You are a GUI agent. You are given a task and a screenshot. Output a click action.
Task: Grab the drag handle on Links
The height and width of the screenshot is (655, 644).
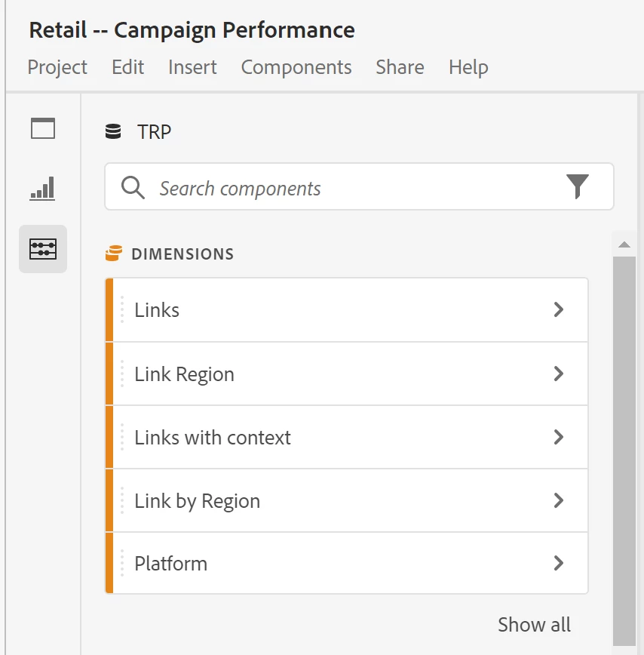click(x=122, y=310)
